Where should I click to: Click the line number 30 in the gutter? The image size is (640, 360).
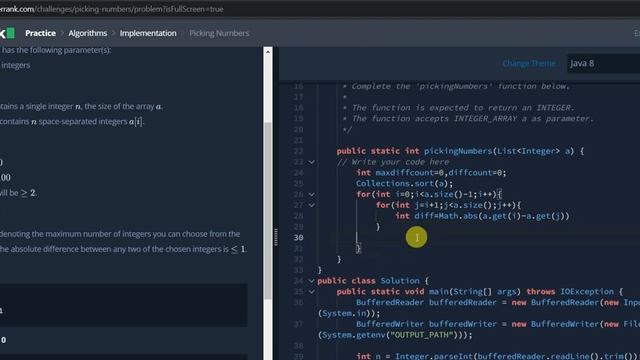pos(298,238)
